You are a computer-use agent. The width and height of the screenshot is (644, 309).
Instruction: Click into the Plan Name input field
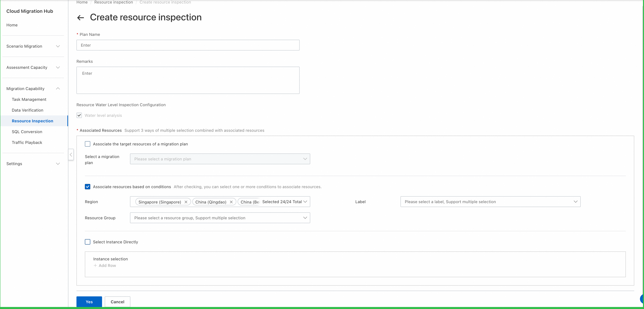click(x=188, y=45)
